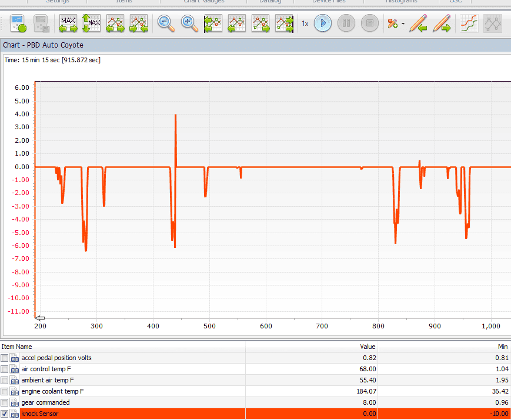Select the engine coolant temp F row
Viewport: 511px width, 420px height.
coord(255,392)
